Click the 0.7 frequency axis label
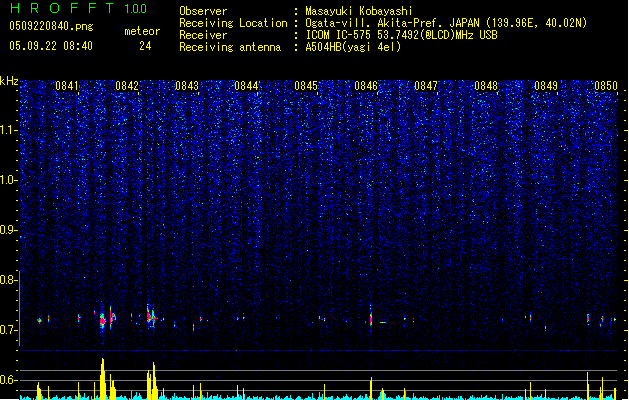 (8, 330)
